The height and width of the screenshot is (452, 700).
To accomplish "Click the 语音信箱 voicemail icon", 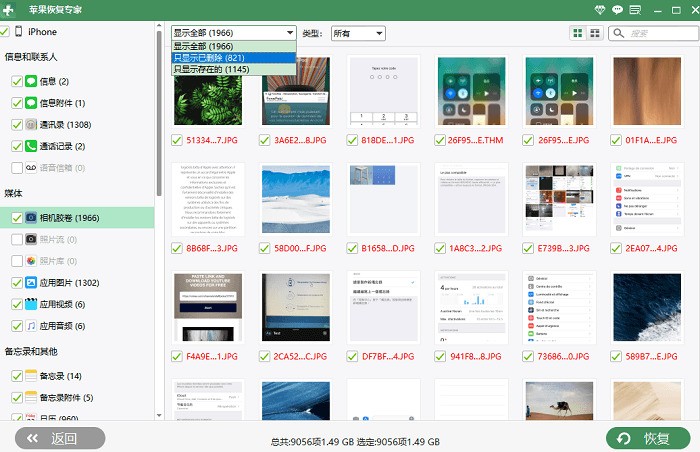I will 31,167.
